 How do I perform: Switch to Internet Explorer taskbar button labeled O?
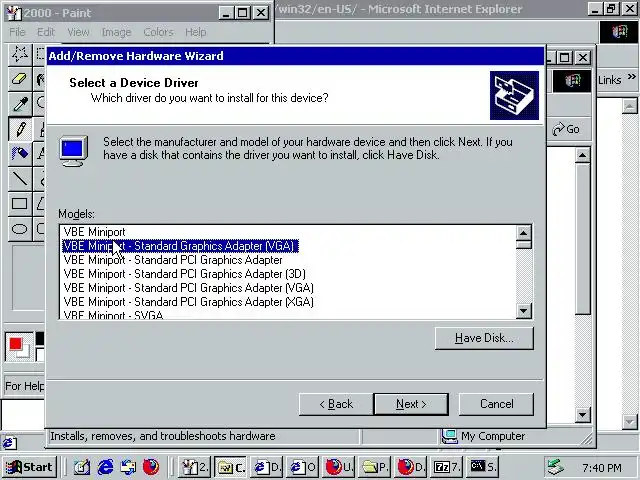click(302, 467)
